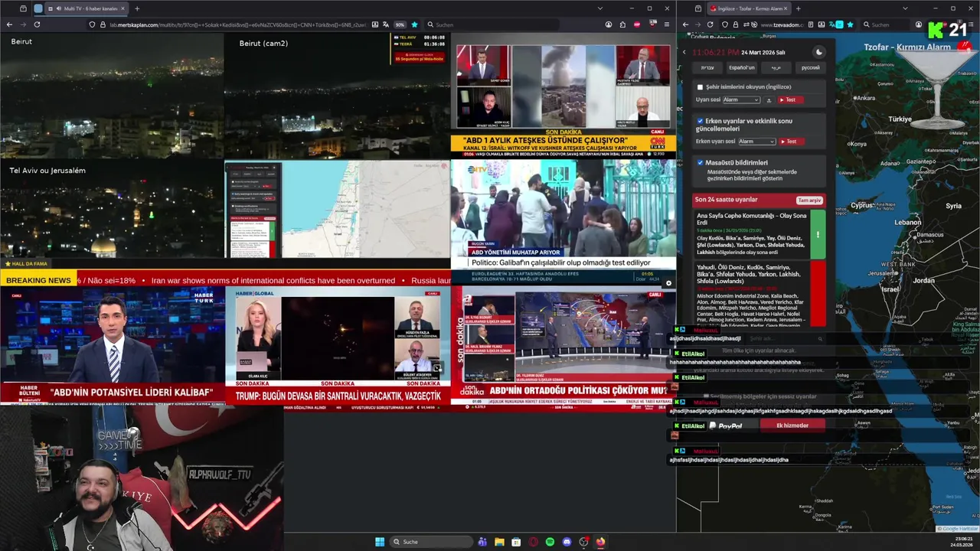Focus the 'Suchen' box in Tzofar browser
Viewport: 980px width, 551px height.
click(x=887, y=24)
